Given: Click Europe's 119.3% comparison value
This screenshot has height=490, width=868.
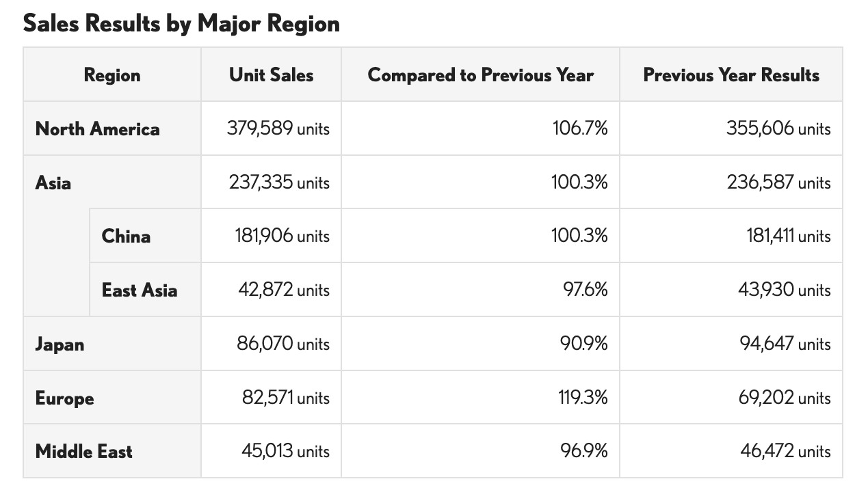Looking at the screenshot, I should click(x=583, y=398).
